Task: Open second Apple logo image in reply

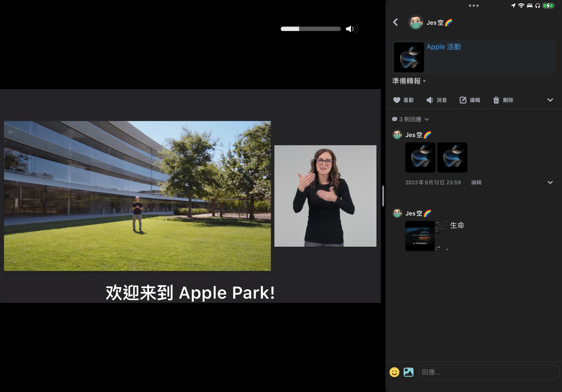Action: point(452,157)
